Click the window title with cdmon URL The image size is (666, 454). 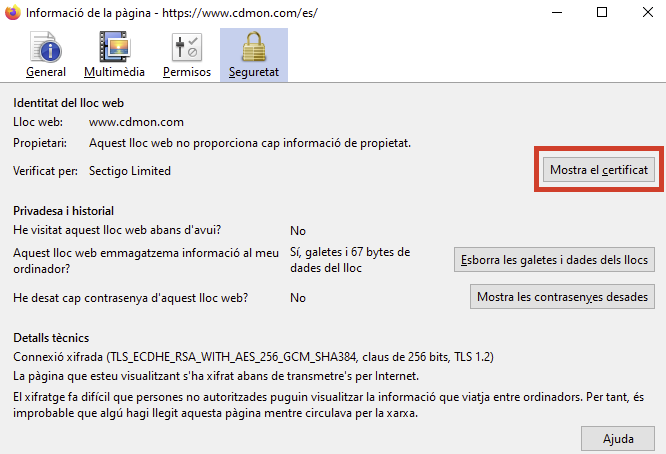pos(172,13)
